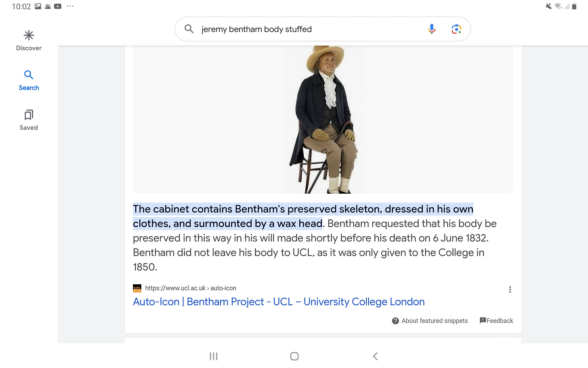The image size is (588, 368).
Task: Open three-dot menu beside UCL result
Action: point(510,290)
